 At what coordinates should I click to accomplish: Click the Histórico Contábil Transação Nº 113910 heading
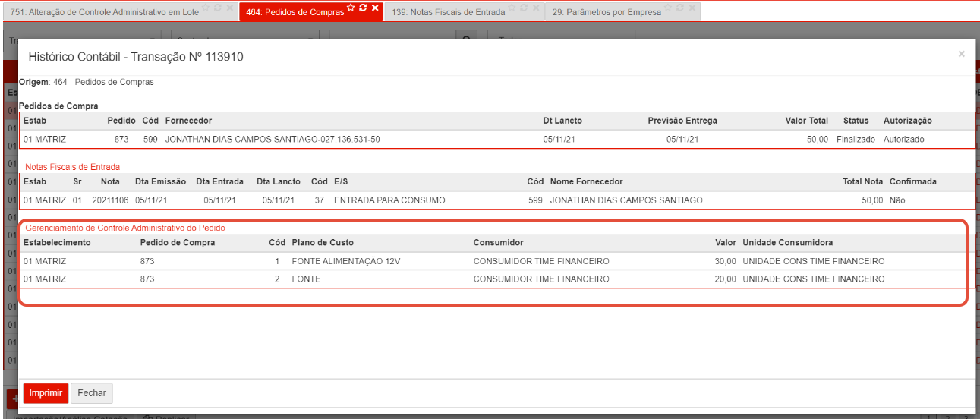pyautogui.click(x=136, y=57)
